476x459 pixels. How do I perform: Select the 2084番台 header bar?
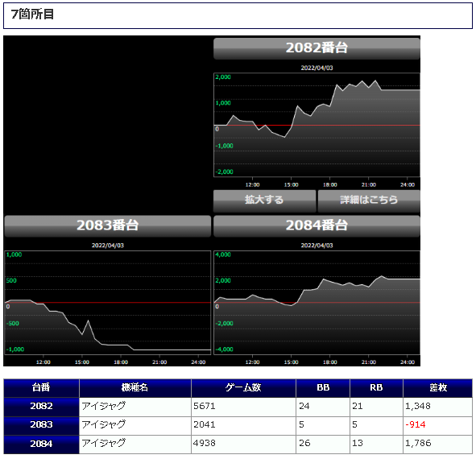(x=317, y=226)
